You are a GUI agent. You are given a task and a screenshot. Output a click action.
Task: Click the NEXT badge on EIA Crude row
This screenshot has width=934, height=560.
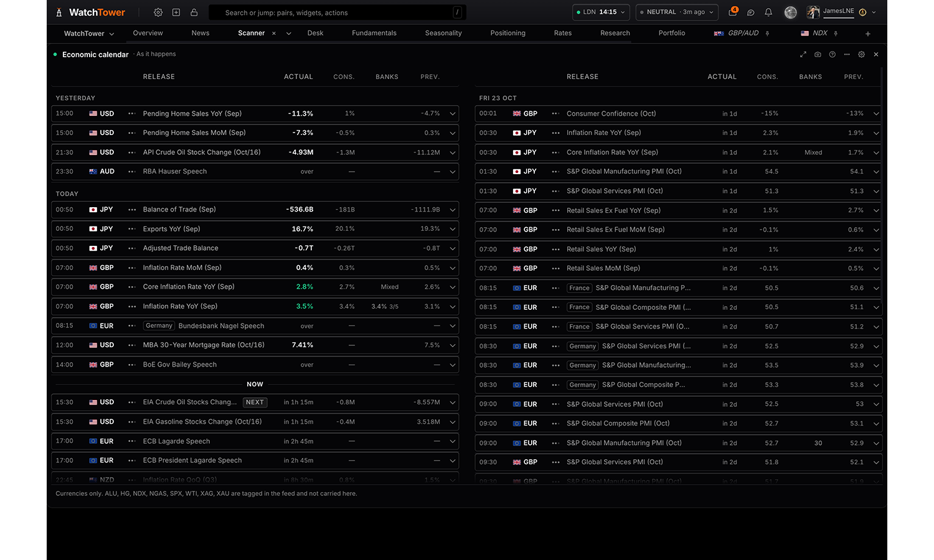[255, 403]
